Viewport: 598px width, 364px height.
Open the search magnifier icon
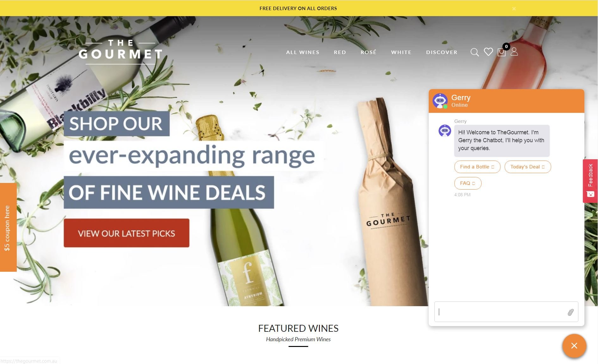[x=475, y=52]
